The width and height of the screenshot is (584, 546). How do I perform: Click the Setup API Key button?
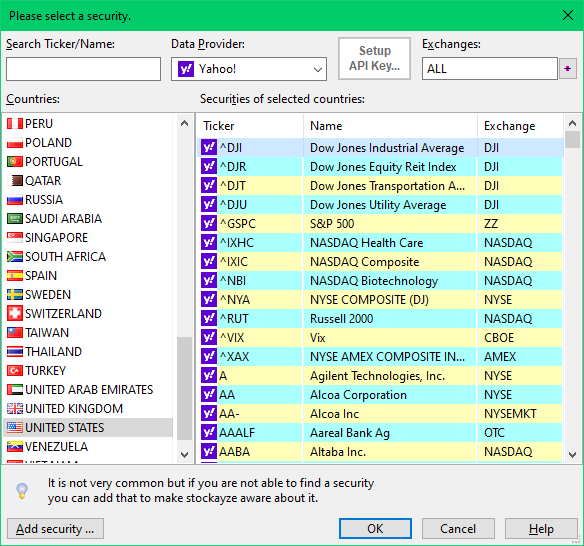[x=374, y=58]
